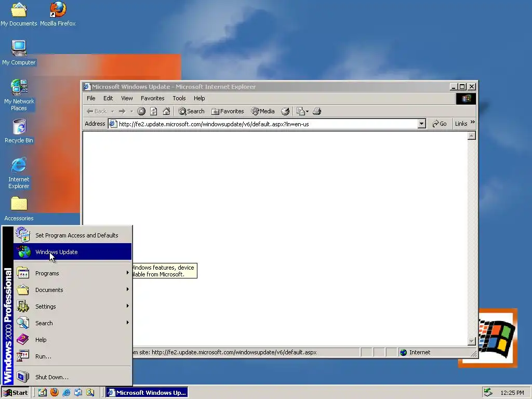Click the IE throbber Windows logo
Image resolution: width=532 pixels, height=399 pixels.
coord(466,99)
